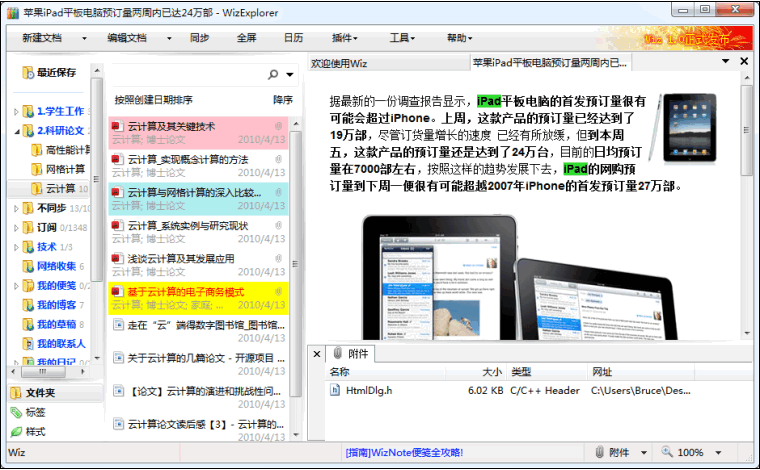Click the 类型 column header
This screenshot has width=760, height=470.
[547, 372]
